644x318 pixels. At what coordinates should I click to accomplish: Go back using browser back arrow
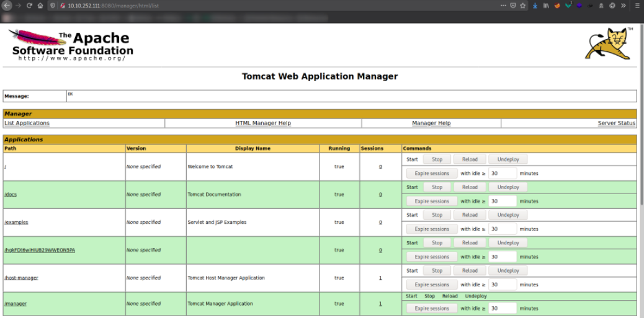point(7,6)
